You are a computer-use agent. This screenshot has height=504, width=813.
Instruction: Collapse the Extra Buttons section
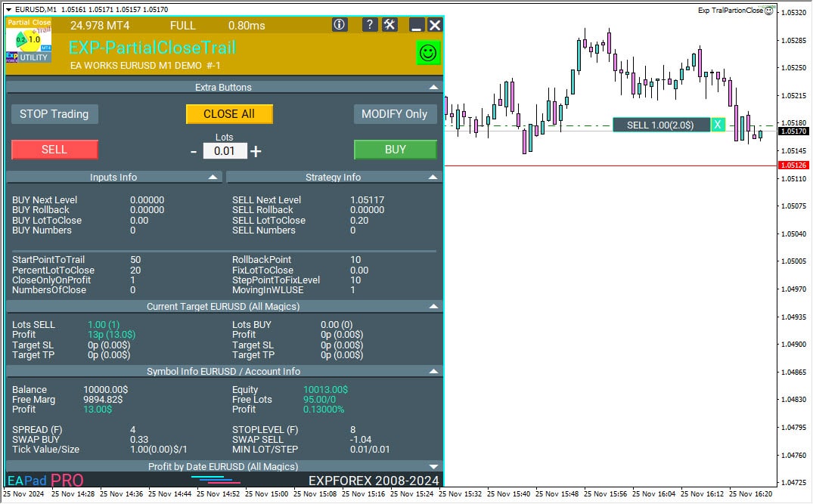click(433, 88)
